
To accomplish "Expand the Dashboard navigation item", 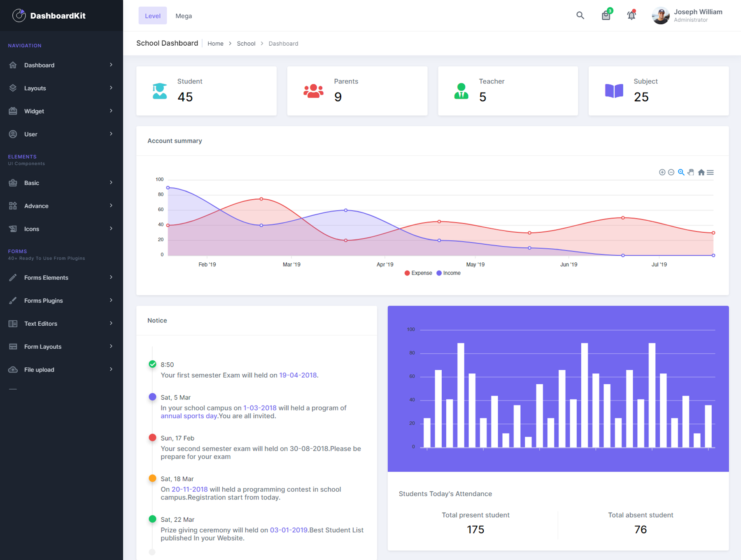I will click(x=61, y=65).
